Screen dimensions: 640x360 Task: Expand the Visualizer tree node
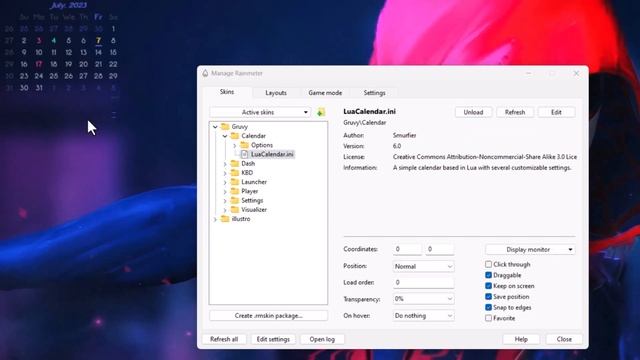[225, 210]
